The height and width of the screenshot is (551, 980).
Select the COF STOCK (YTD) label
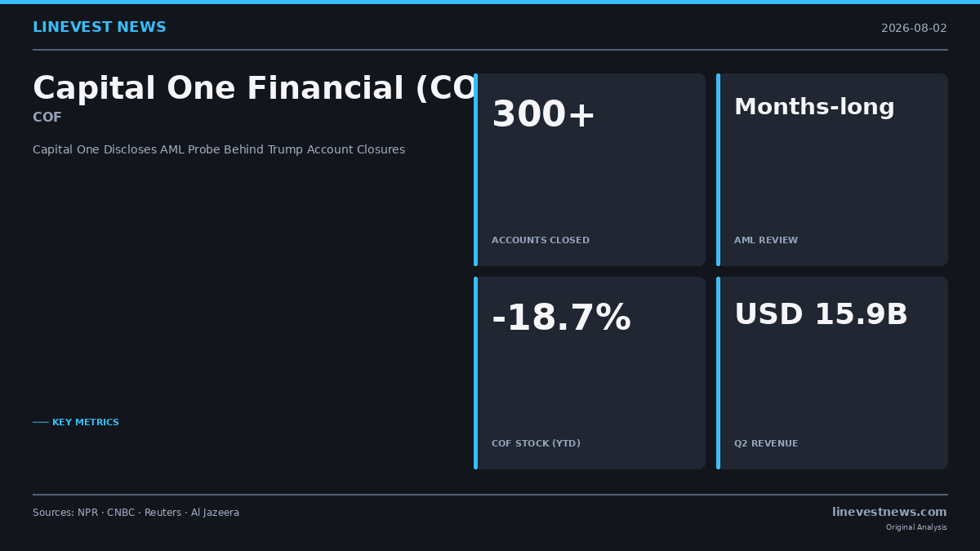[536, 444]
